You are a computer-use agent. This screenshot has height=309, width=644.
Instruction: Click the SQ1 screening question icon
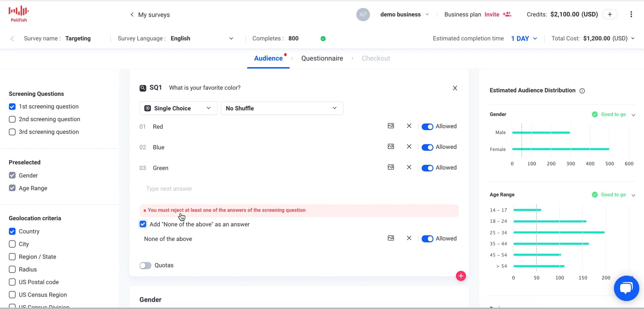(x=143, y=88)
